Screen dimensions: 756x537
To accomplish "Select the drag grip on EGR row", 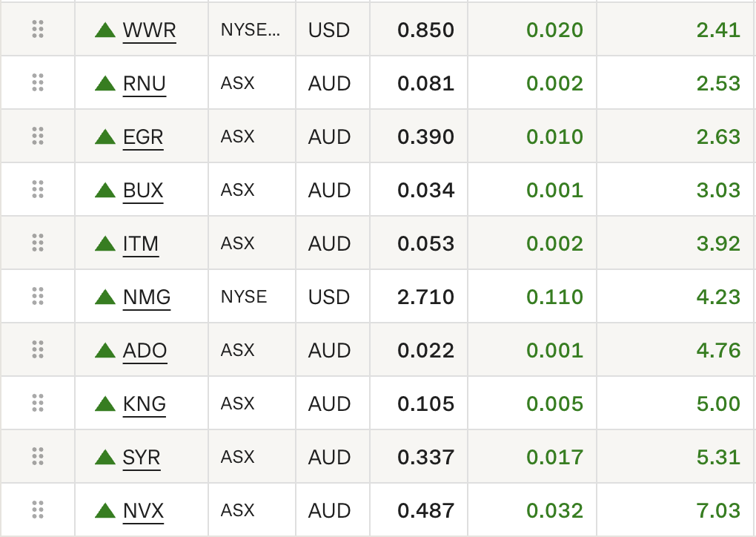I will tap(38, 136).
